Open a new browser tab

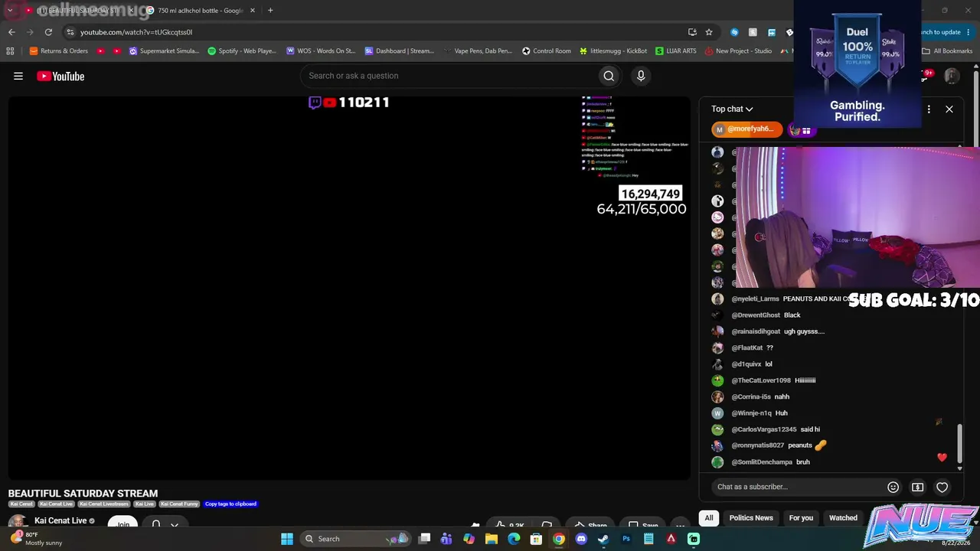(x=270, y=11)
